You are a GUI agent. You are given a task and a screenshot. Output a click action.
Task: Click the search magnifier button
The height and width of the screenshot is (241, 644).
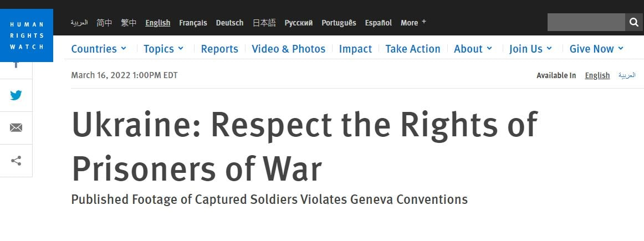click(x=634, y=22)
